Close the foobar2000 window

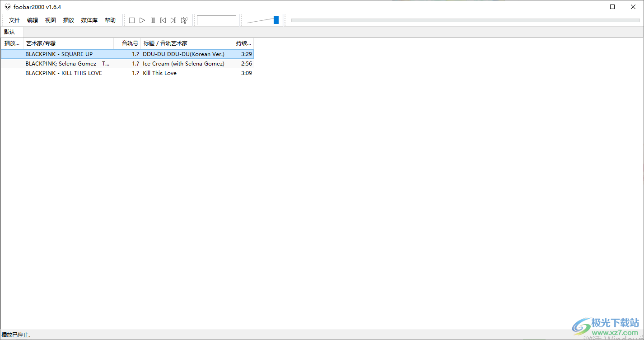point(633,7)
